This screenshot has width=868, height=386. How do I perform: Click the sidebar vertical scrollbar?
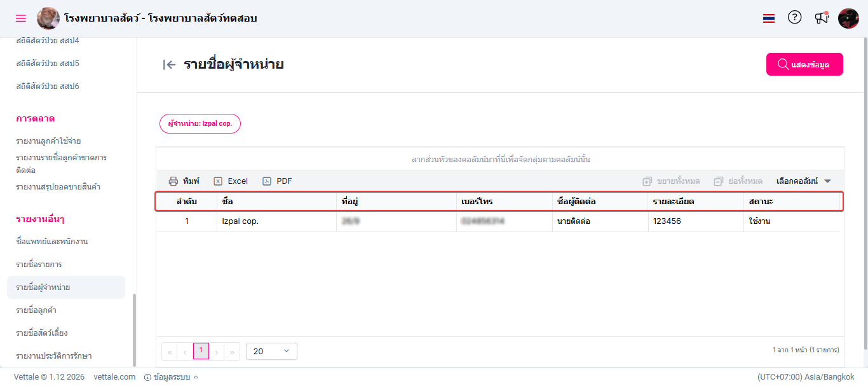click(x=133, y=329)
